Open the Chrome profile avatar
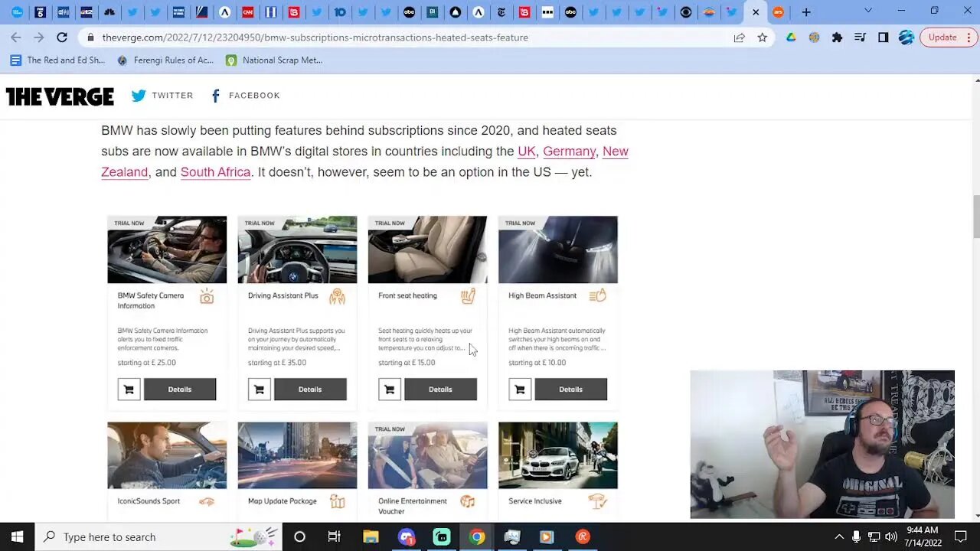Image resolution: width=980 pixels, height=551 pixels. [x=906, y=37]
